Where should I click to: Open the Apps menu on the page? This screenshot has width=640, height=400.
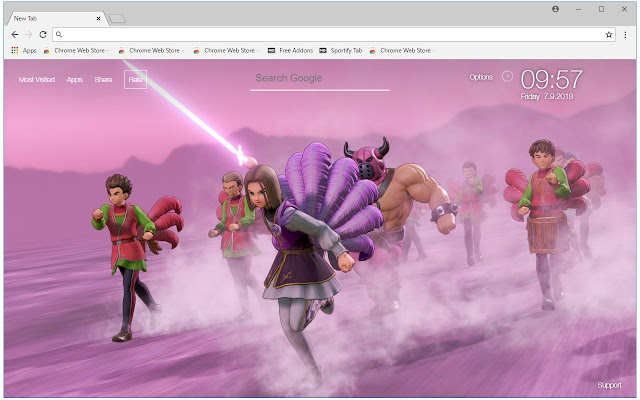[x=75, y=80]
